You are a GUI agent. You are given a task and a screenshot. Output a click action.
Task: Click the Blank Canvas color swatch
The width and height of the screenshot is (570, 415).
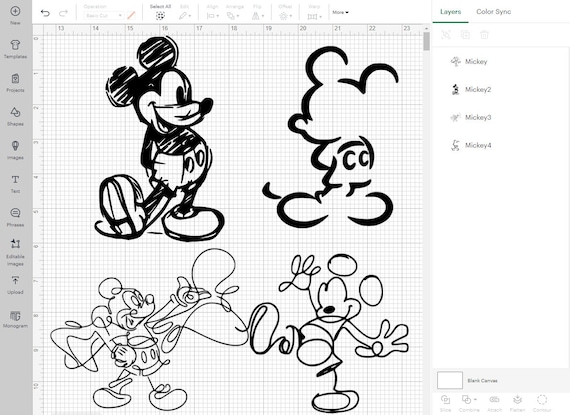[x=450, y=380]
